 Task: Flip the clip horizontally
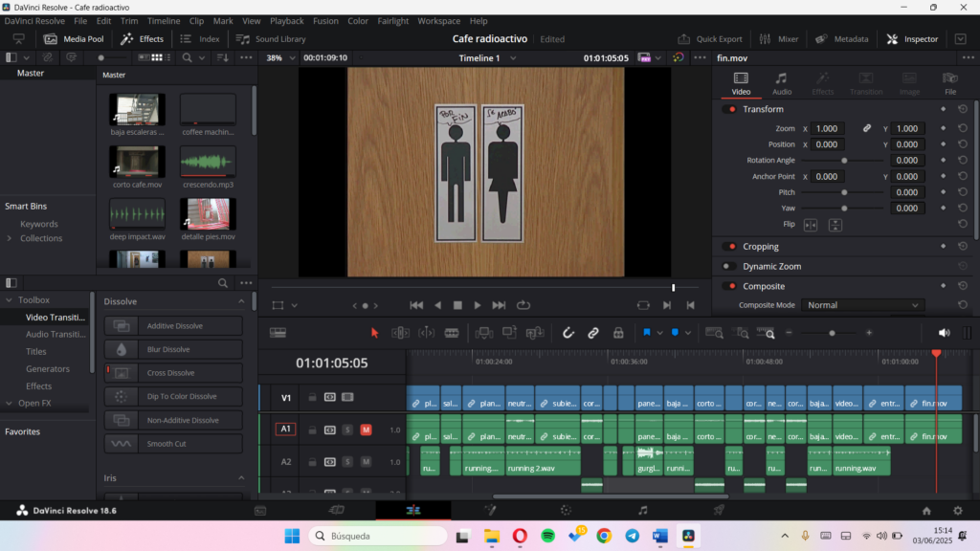(811, 225)
